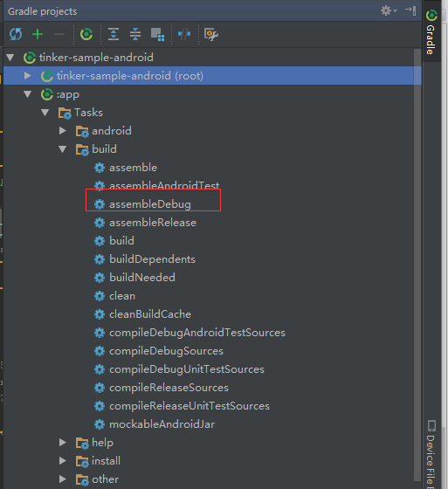The height and width of the screenshot is (489, 448).
Task: Select the buildNeeded task
Action: pyautogui.click(x=142, y=278)
